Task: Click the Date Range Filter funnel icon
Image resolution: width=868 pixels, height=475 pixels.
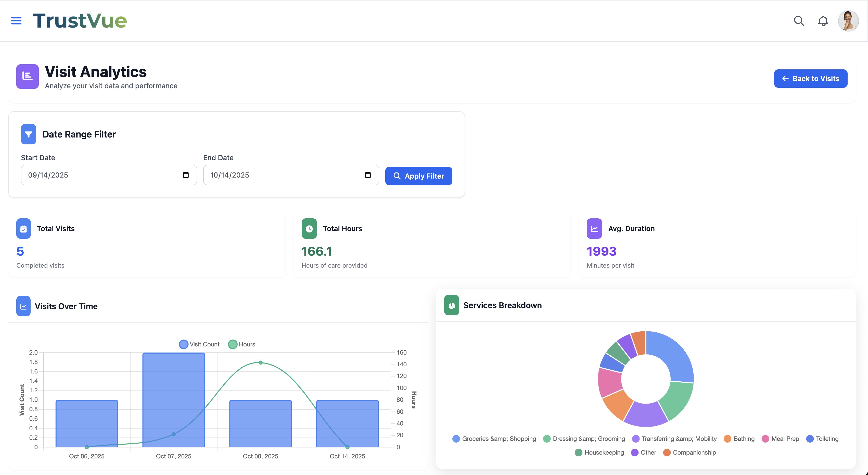Action: [x=28, y=134]
